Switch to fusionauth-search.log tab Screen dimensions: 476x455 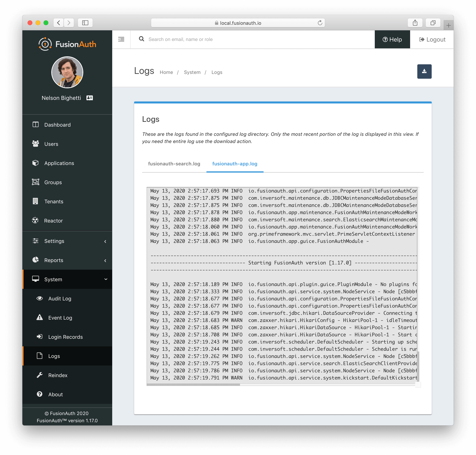(174, 163)
